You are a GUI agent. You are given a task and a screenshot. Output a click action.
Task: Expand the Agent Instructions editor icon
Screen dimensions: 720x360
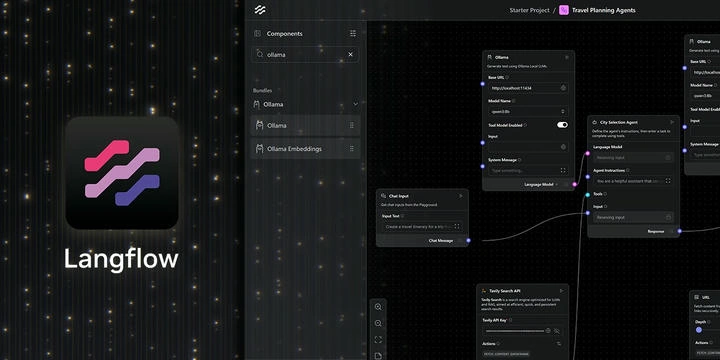click(x=668, y=180)
